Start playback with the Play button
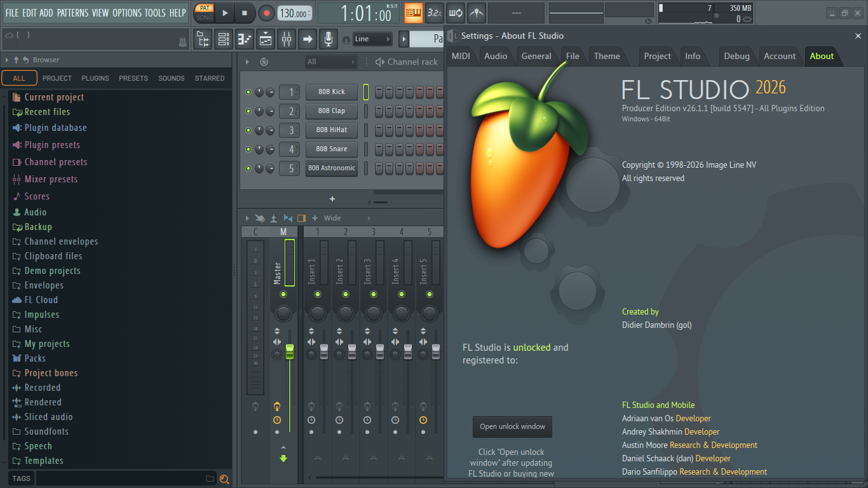 224,13
